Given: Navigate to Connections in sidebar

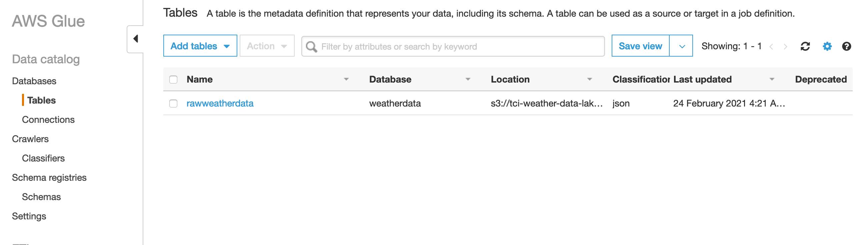Looking at the screenshot, I should point(48,120).
